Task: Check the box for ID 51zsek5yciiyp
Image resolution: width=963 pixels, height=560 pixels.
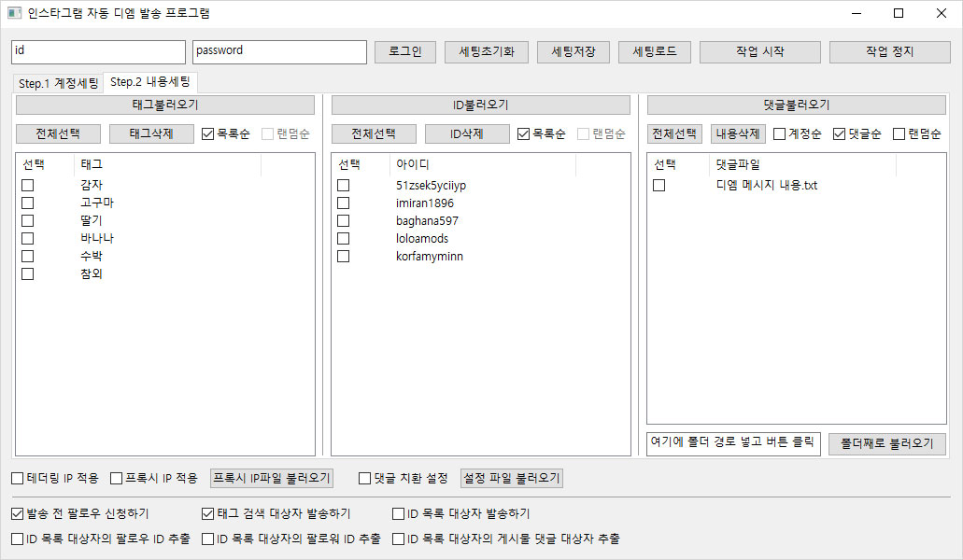Action: pos(344,185)
